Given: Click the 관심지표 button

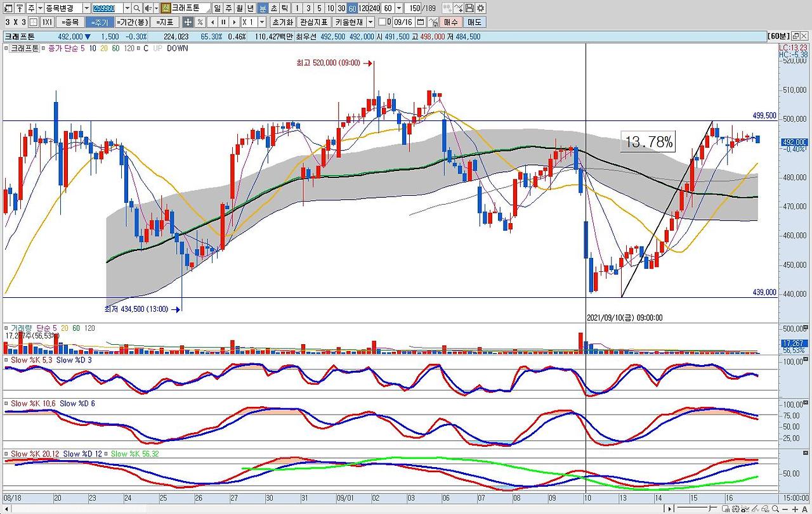Looking at the screenshot, I should click(313, 22).
